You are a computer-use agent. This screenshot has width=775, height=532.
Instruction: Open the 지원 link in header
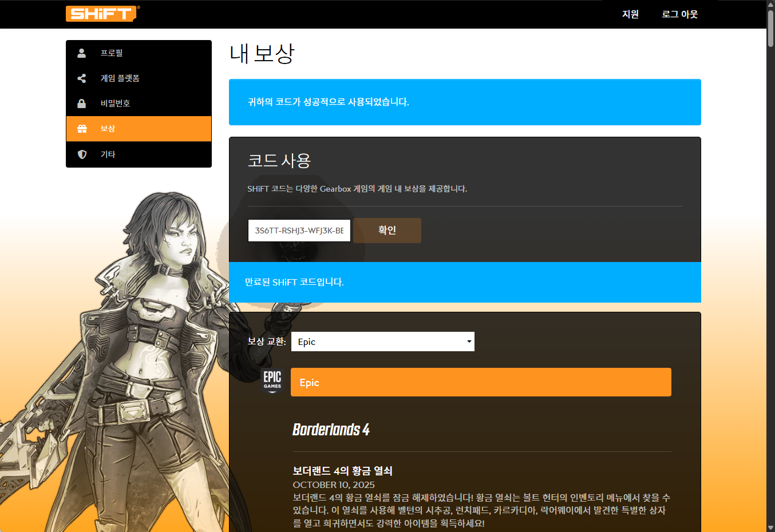630,14
